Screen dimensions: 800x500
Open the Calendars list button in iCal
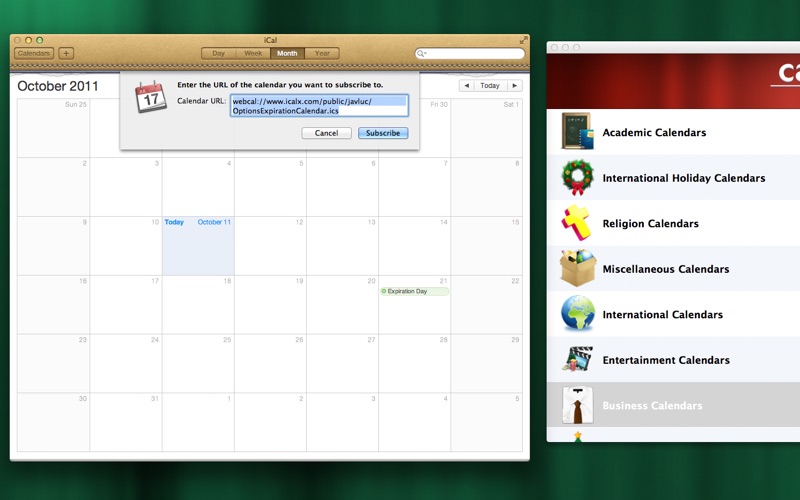click(x=34, y=53)
